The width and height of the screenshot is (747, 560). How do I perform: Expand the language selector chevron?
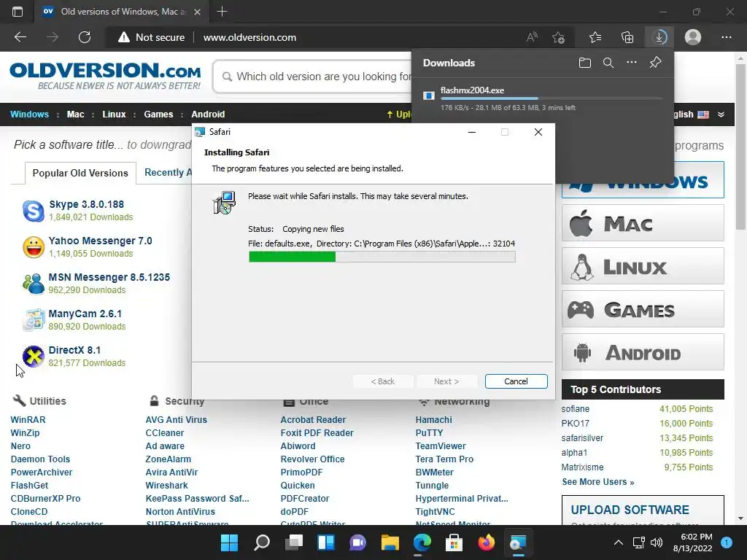(x=721, y=114)
